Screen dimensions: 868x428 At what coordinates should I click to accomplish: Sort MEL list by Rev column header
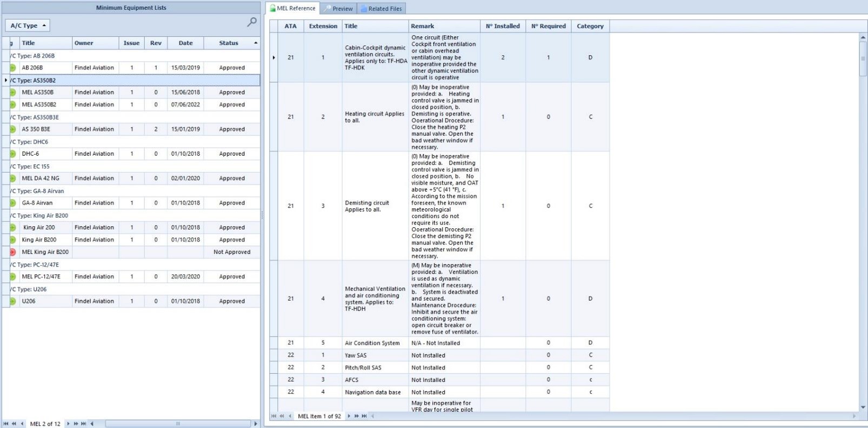click(156, 43)
